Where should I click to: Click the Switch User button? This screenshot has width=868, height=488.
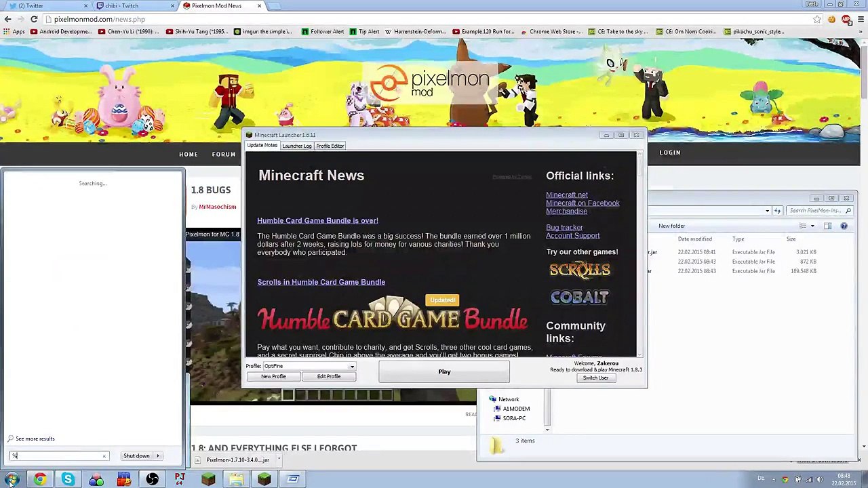point(595,378)
